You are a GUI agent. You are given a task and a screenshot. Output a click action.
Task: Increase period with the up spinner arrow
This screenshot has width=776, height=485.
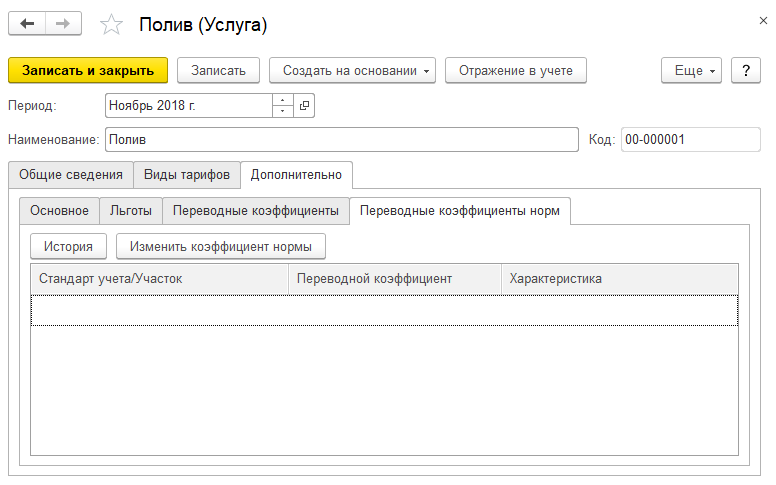click(283, 100)
